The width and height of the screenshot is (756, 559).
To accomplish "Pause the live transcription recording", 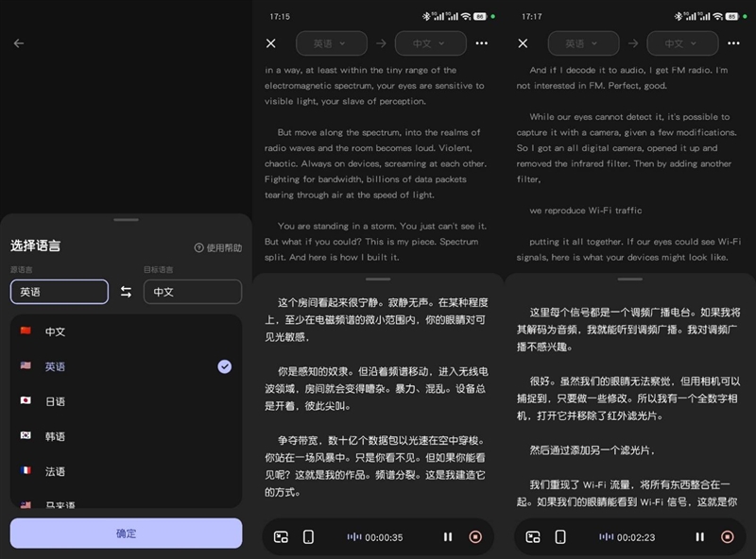I will click(447, 536).
